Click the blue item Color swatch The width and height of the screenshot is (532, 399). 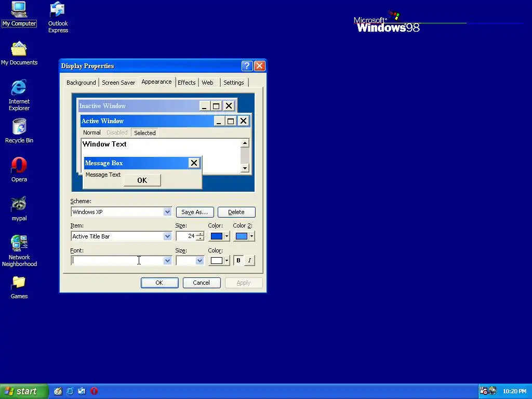point(217,236)
